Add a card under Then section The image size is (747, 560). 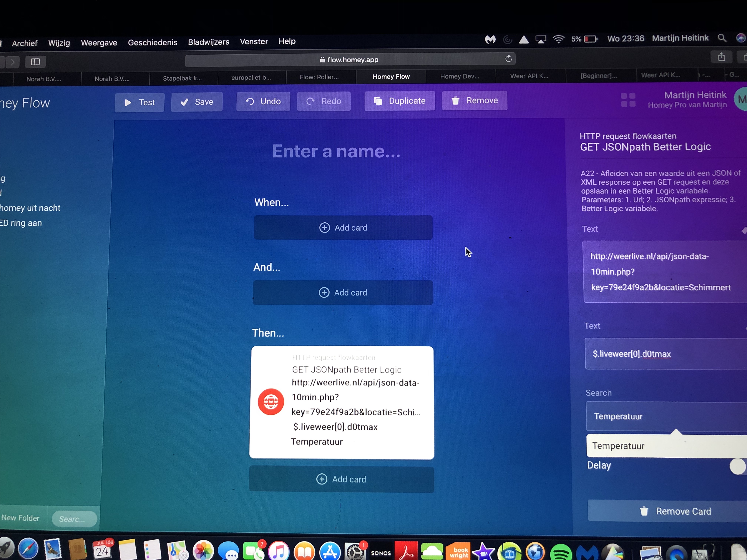tap(341, 479)
